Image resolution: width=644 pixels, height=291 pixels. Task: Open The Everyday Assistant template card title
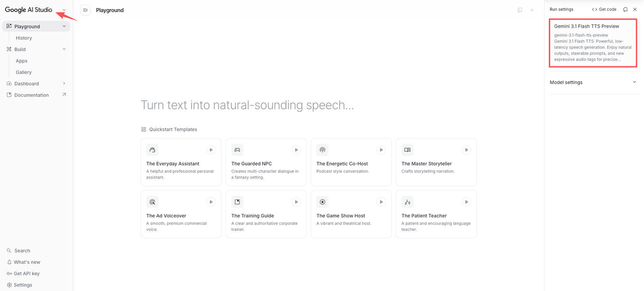click(x=173, y=164)
